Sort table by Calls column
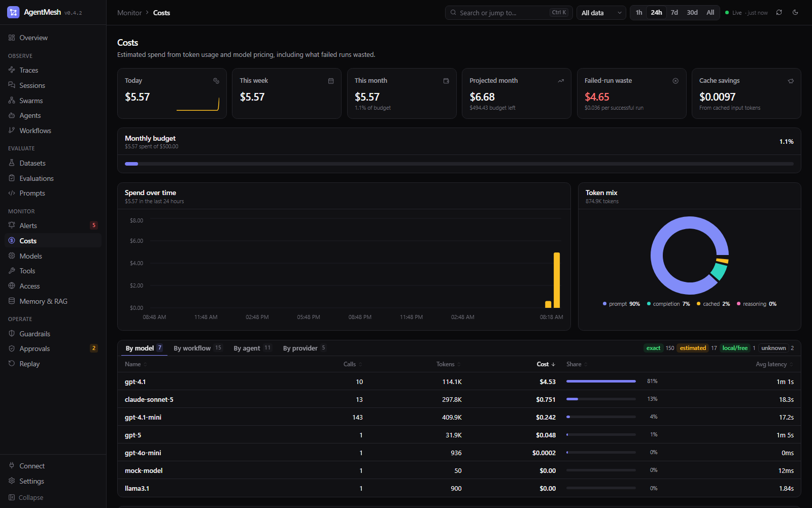This screenshot has height=508, width=812. tap(353, 364)
